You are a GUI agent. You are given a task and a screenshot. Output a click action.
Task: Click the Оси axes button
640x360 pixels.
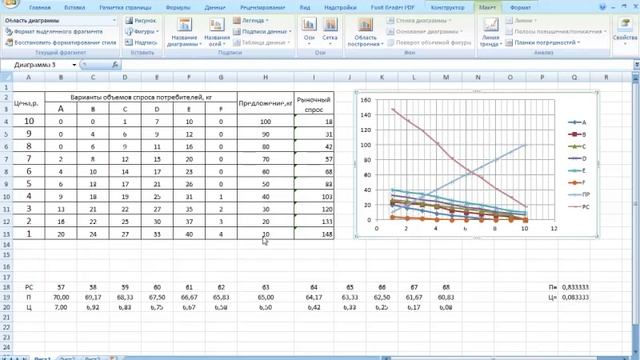309,31
